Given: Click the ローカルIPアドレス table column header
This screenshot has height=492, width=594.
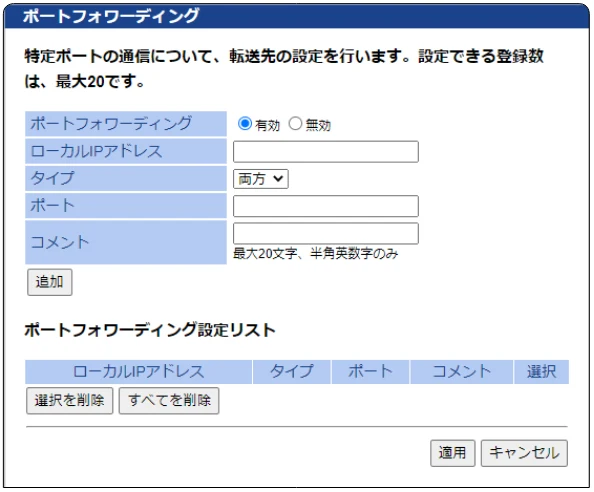Looking at the screenshot, I should pyautogui.click(x=139, y=372).
